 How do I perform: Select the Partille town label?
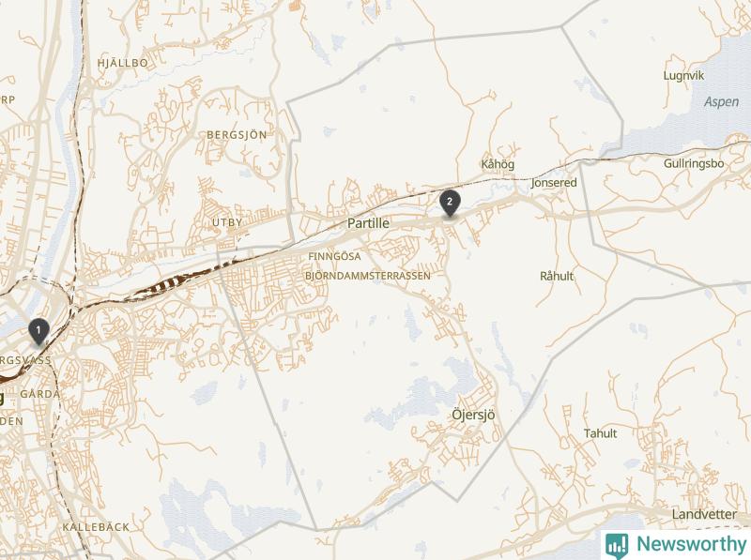368,223
